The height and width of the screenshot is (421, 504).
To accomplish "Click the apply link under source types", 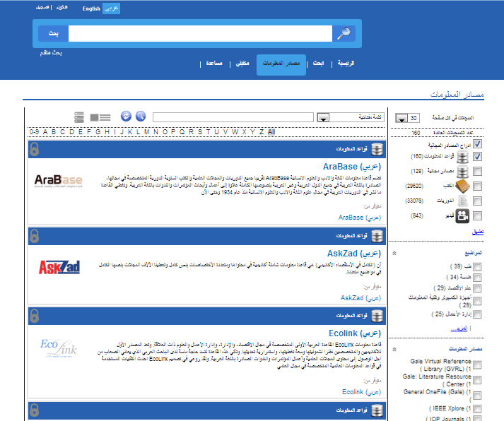I will coord(478,232).
